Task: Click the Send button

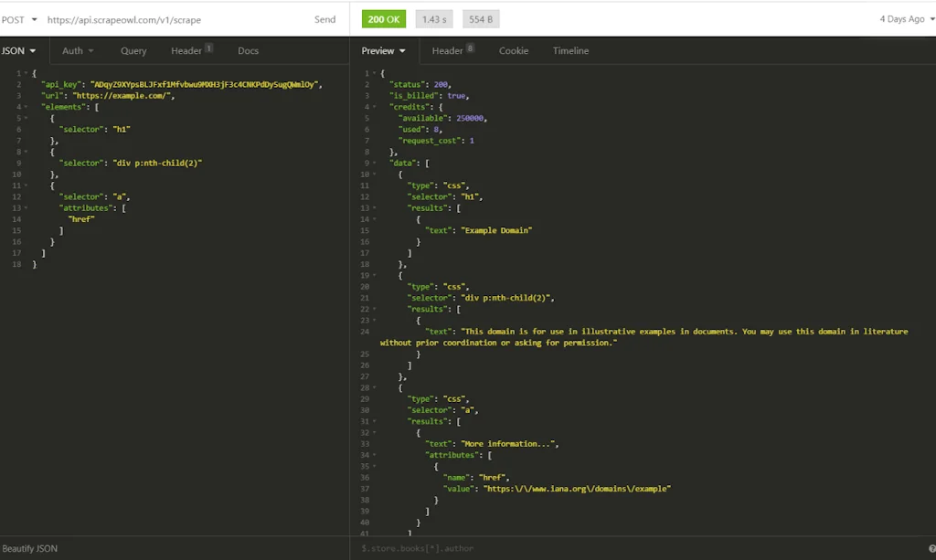Action: [324, 19]
